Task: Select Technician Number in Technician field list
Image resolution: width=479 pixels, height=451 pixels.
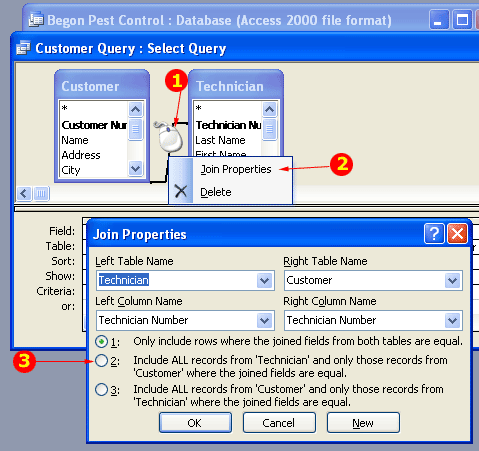Action: (x=228, y=125)
